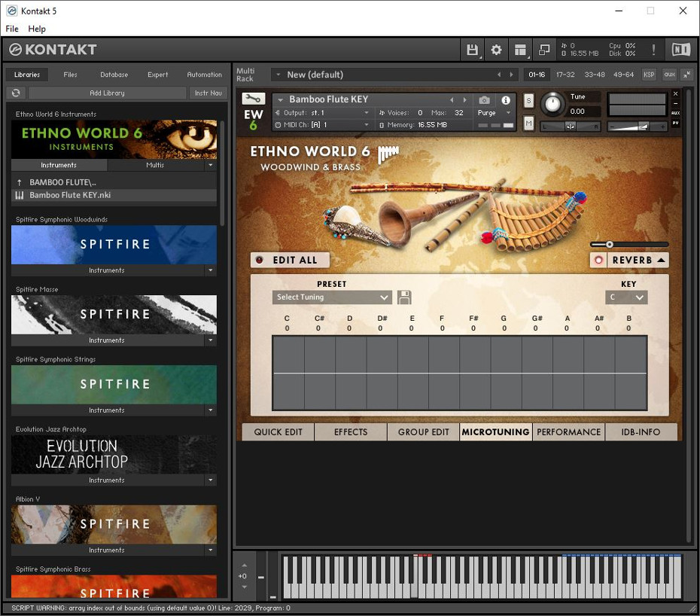Click the instrument volume slider
The width and height of the screenshot is (700, 616).
pyautogui.click(x=637, y=127)
